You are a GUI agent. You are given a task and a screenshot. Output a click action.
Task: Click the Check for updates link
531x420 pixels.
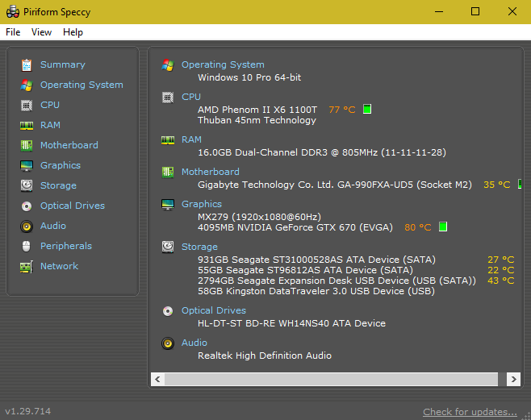coord(470,412)
